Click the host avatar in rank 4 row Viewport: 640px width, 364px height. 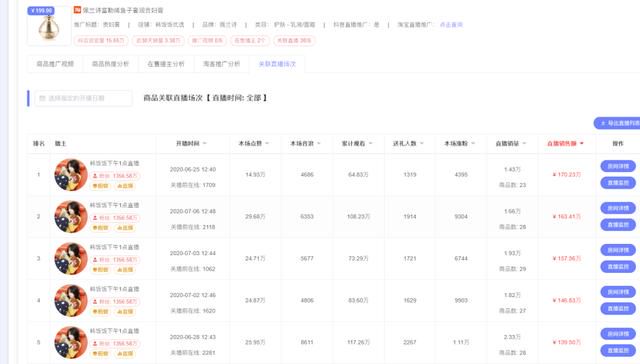[x=71, y=300]
